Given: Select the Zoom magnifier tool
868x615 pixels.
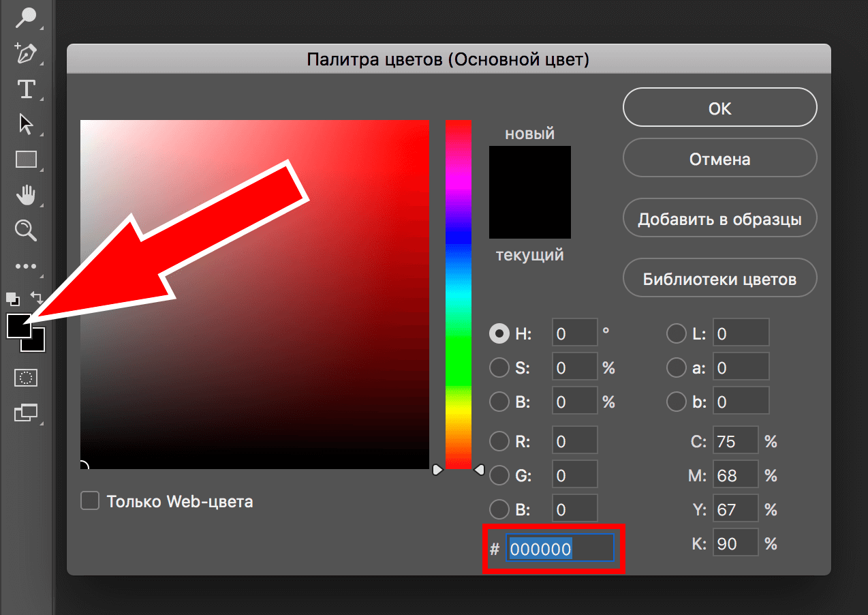Looking at the screenshot, I should 26,230.
